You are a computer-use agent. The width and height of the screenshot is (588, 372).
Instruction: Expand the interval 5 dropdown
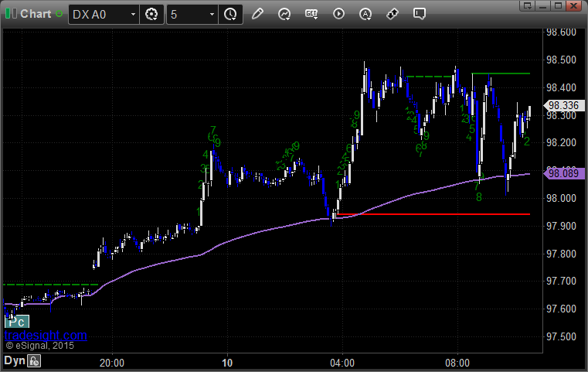(x=212, y=14)
